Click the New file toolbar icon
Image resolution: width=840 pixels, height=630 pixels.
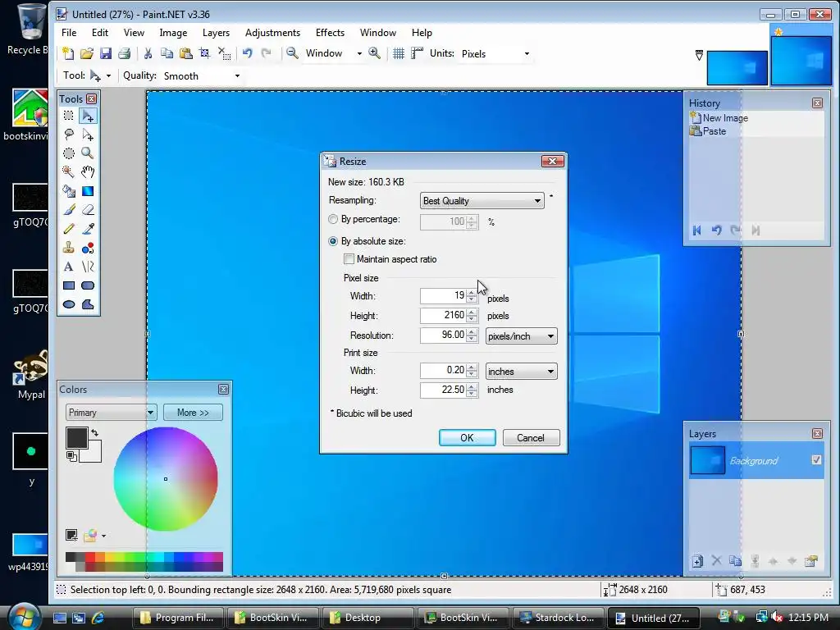click(x=68, y=53)
